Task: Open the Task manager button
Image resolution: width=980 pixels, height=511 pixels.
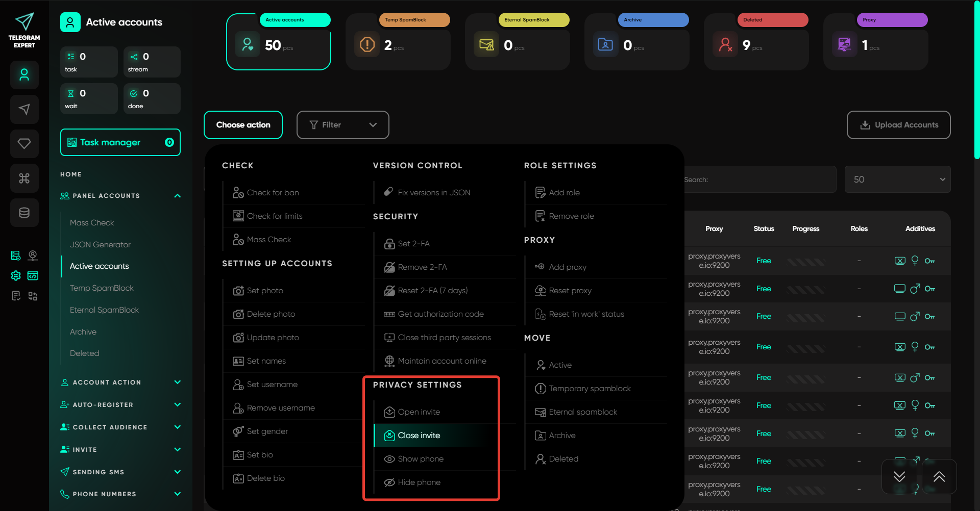Action: tap(120, 143)
